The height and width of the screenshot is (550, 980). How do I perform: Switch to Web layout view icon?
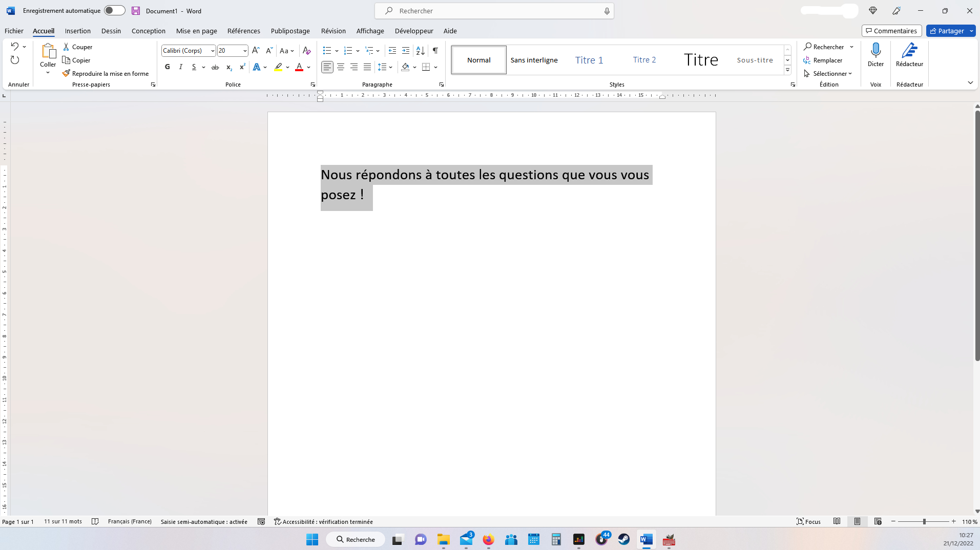coord(878,521)
